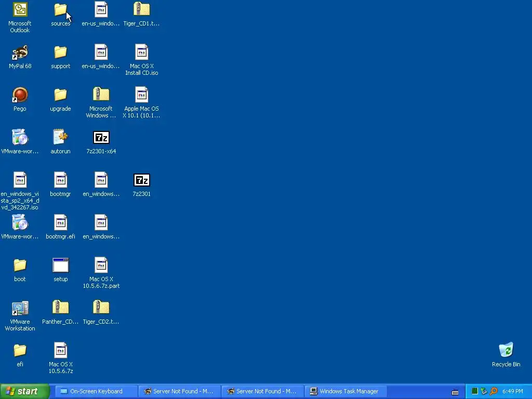Image resolution: width=532 pixels, height=399 pixels.
Task: Open the Start menu
Action: [x=24, y=391]
